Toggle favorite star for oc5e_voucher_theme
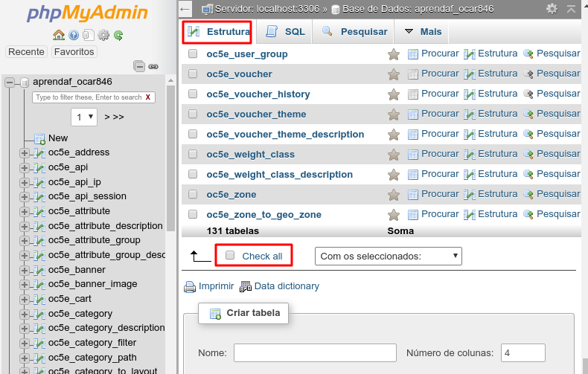 394,115
